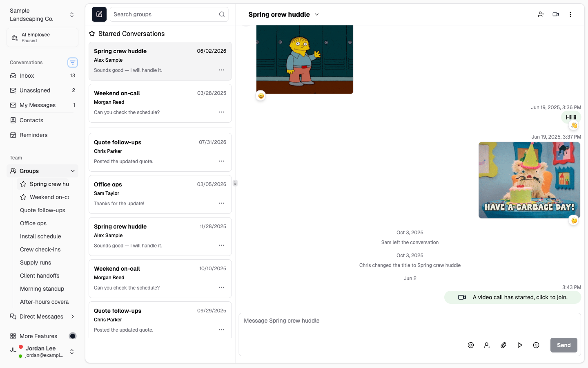Expand the Direct Messages section
This screenshot has height=368, width=588.
click(73, 316)
